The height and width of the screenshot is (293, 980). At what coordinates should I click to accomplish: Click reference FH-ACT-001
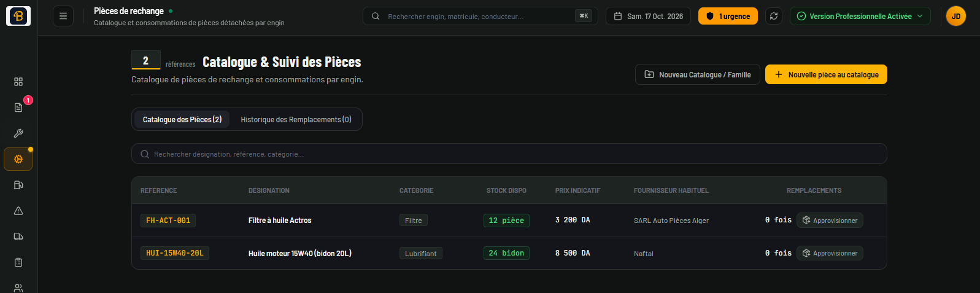[168, 221]
